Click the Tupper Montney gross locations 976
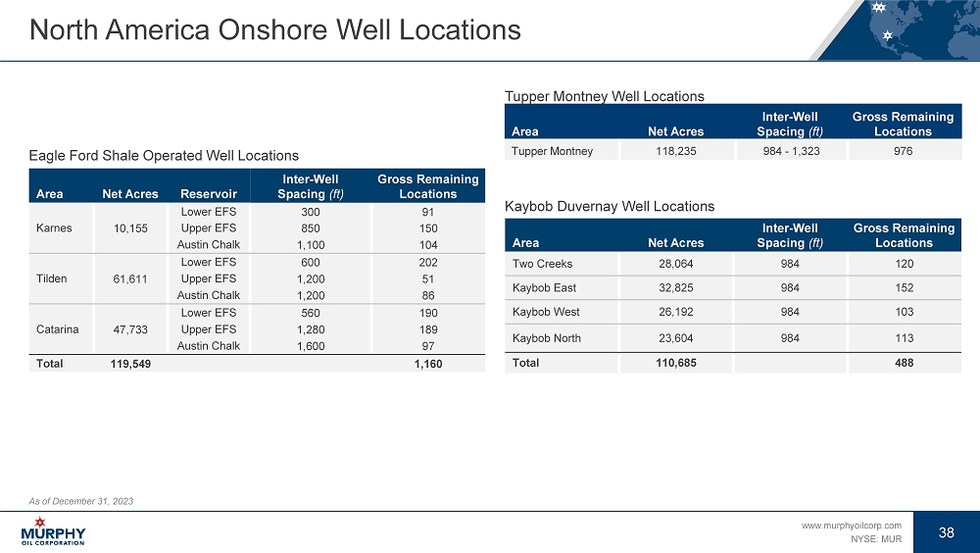The image size is (980, 553). [x=903, y=151]
